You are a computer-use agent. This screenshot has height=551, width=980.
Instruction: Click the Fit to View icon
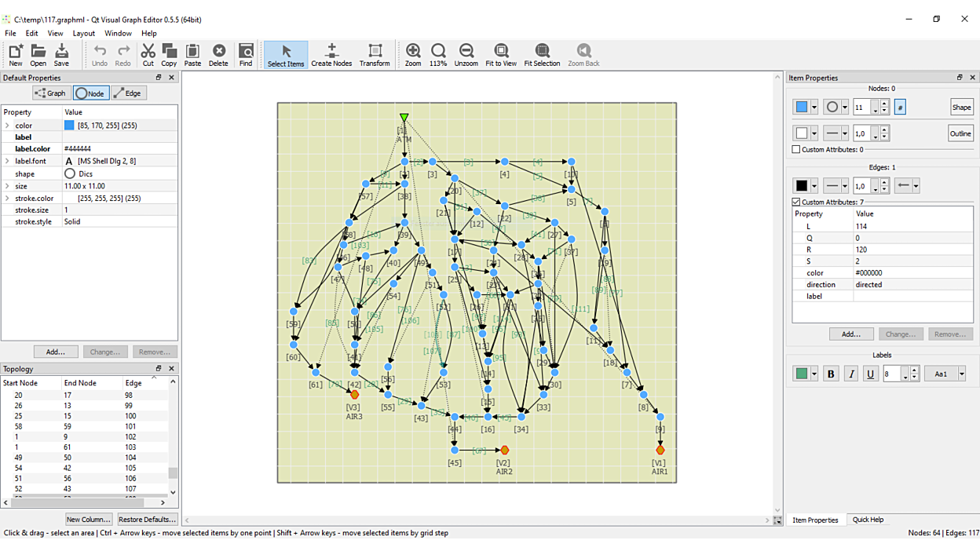[501, 55]
